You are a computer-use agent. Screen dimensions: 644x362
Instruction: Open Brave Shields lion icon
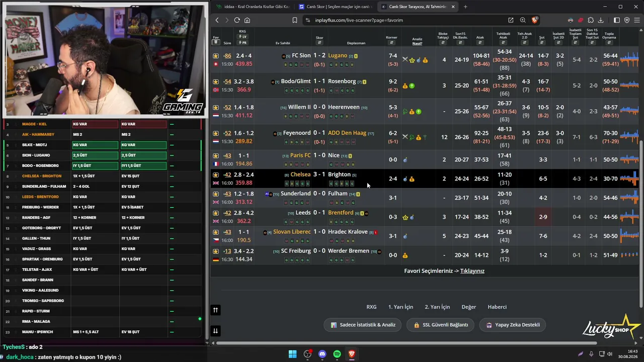(534, 20)
